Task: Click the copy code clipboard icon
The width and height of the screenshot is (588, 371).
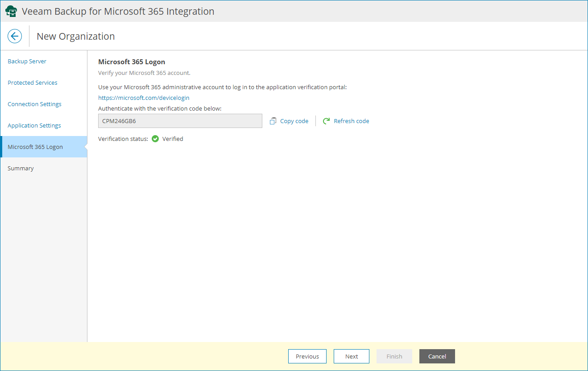Action: point(273,121)
